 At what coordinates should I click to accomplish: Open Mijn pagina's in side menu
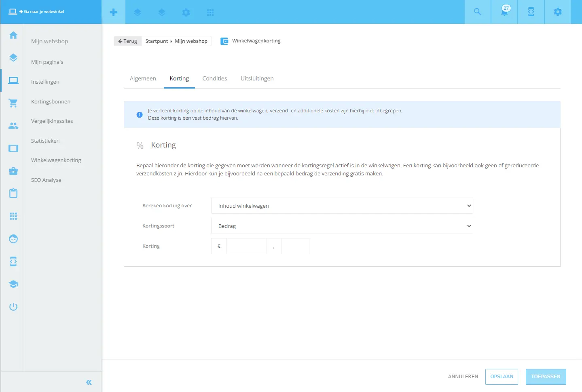click(x=47, y=62)
